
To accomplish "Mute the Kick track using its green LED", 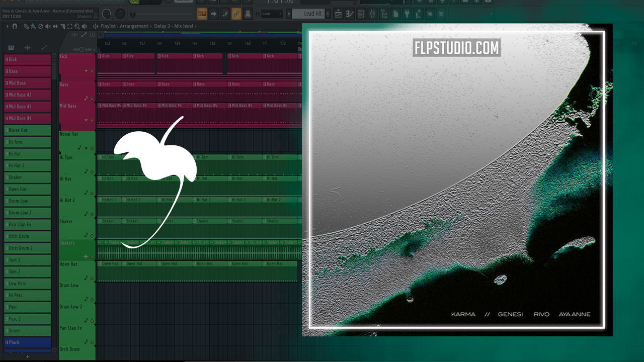I will (x=92, y=71).
